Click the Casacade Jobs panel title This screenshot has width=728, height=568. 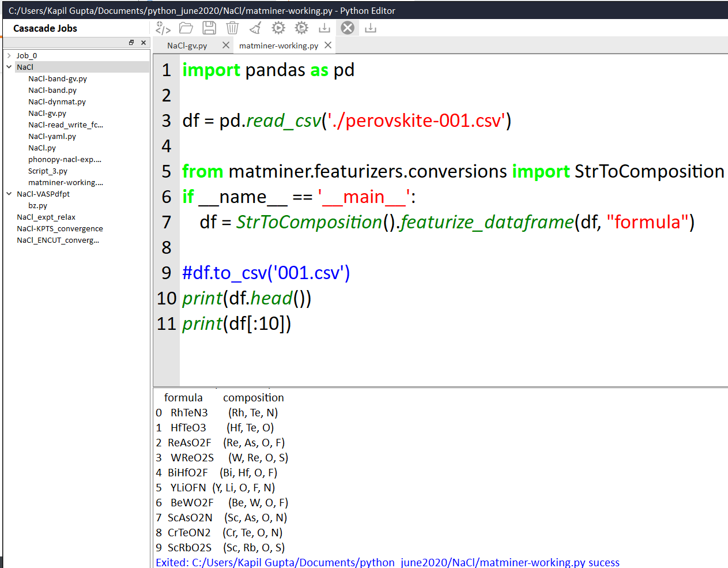point(45,28)
